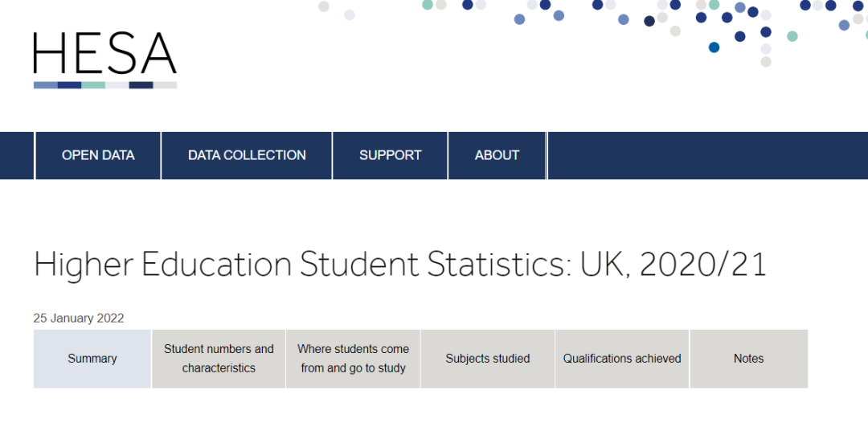This screenshot has height=427, width=868.
Task: Open the ABOUT navigation item
Action: coord(497,155)
